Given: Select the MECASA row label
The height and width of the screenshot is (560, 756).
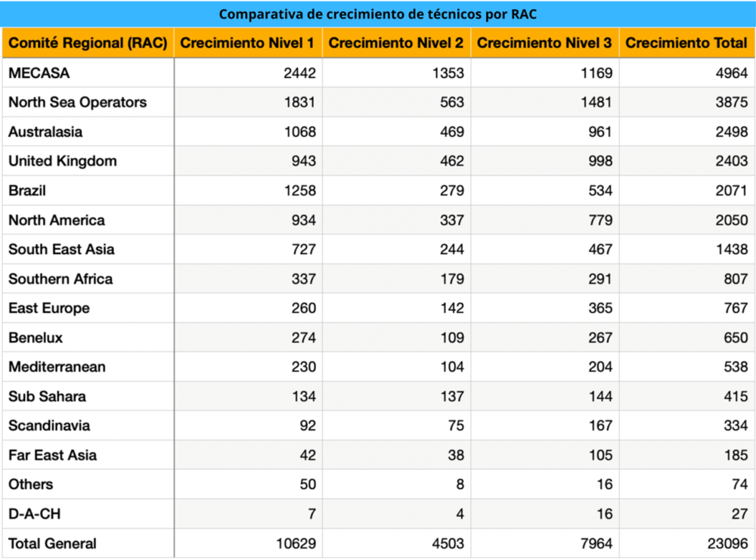Looking at the screenshot, I should tap(39, 73).
